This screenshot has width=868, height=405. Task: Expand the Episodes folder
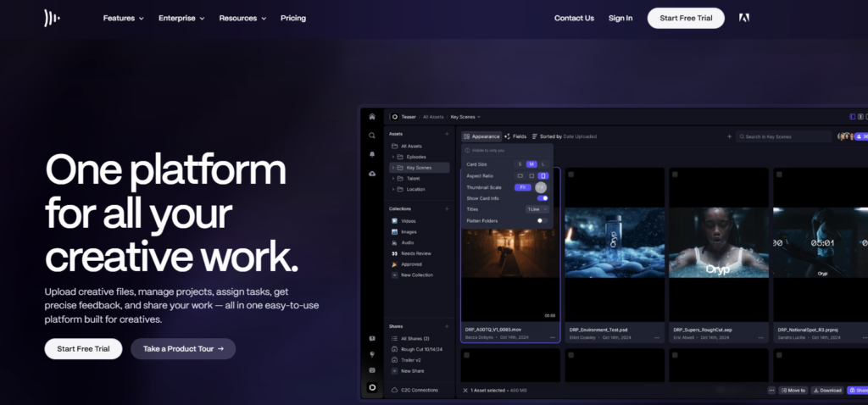pyautogui.click(x=393, y=157)
